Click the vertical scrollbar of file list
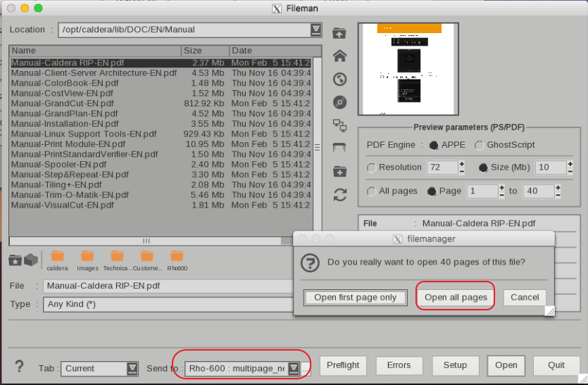This screenshot has width=588, height=385. point(318,147)
